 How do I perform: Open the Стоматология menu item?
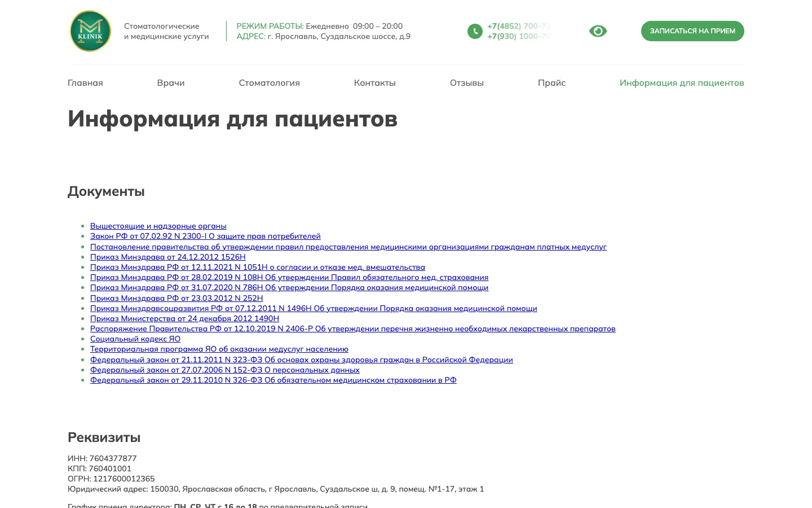(270, 83)
